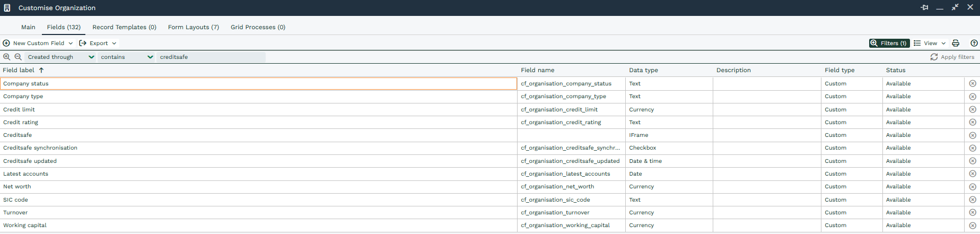Image resolution: width=980 pixels, height=234 pixels.
Task: Switch to the Form Layouts (7) tab
Action: pos(193,27)
